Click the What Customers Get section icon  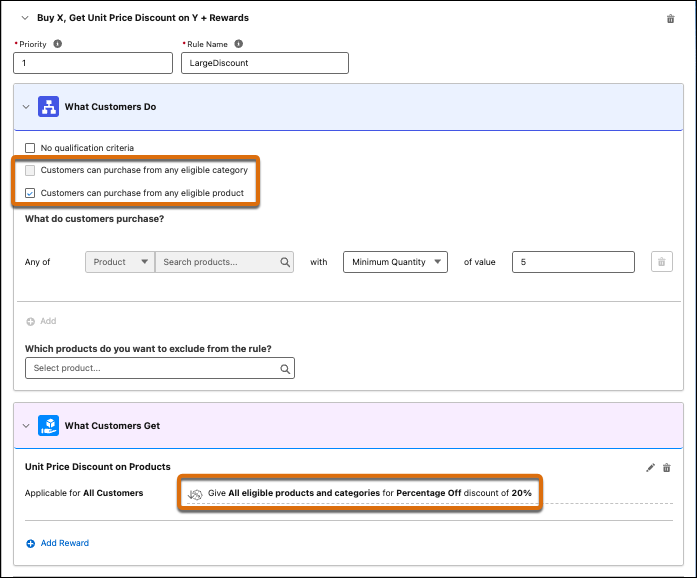point(48,425)
